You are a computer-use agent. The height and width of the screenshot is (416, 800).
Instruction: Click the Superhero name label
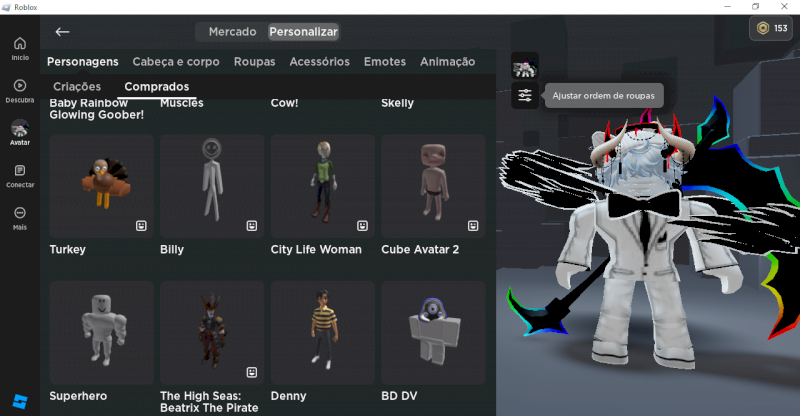tap(78, 396)
